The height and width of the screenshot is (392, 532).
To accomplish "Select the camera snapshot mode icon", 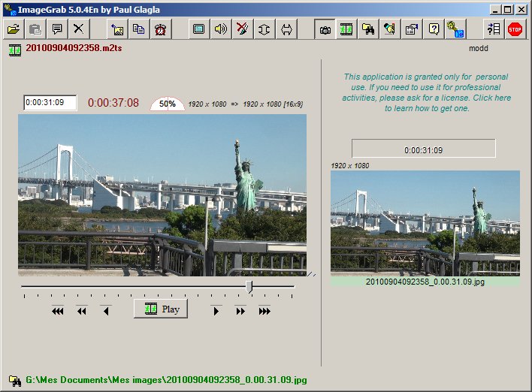I will [325, 29].
